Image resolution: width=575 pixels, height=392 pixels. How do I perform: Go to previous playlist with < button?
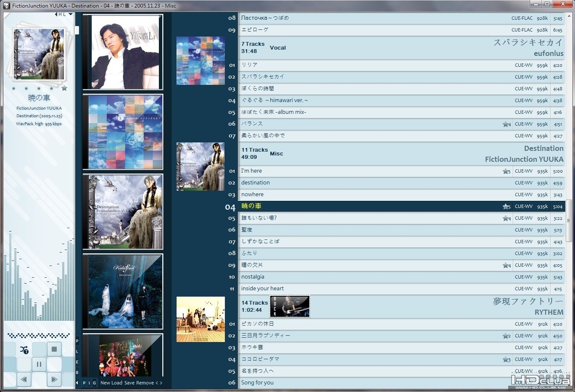tap(157, 383)
